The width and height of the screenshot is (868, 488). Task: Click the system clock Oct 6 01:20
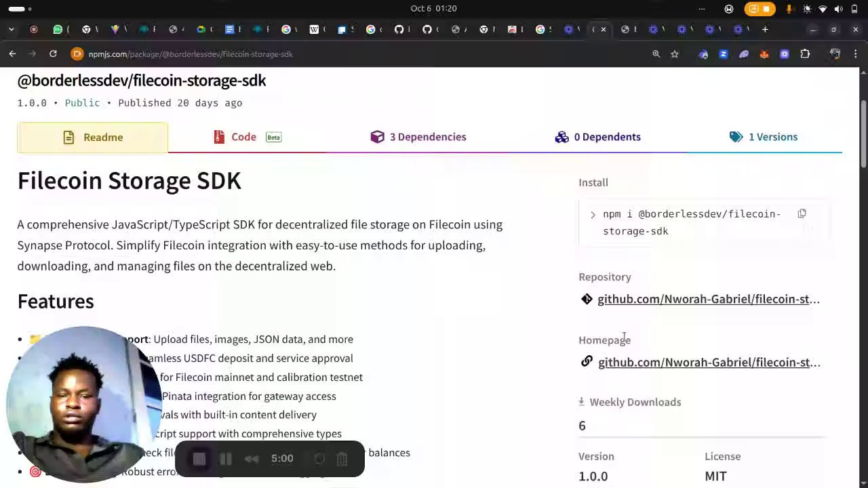tap(434, 8)
